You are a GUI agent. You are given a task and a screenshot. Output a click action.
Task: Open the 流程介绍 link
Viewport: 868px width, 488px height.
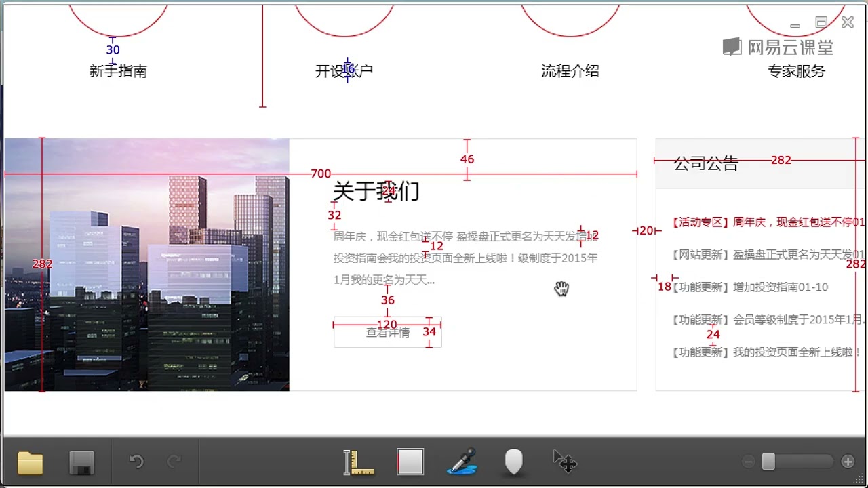coord(570,71)
